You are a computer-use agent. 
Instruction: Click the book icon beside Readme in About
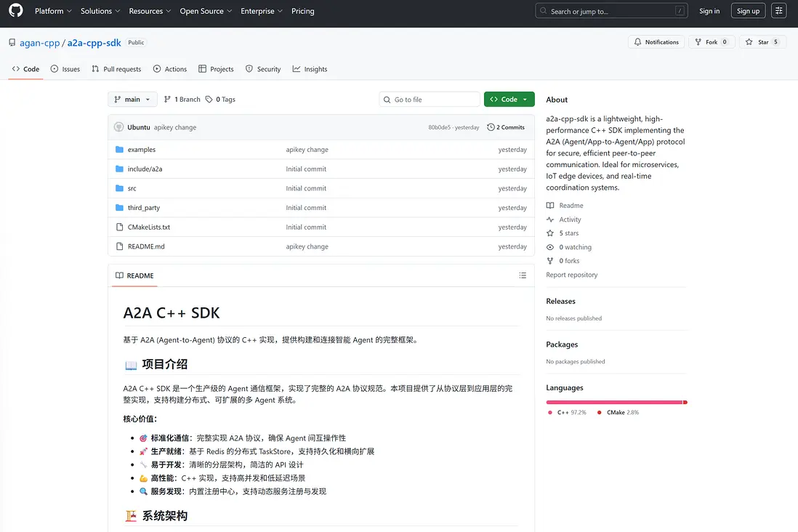point(550,205)
